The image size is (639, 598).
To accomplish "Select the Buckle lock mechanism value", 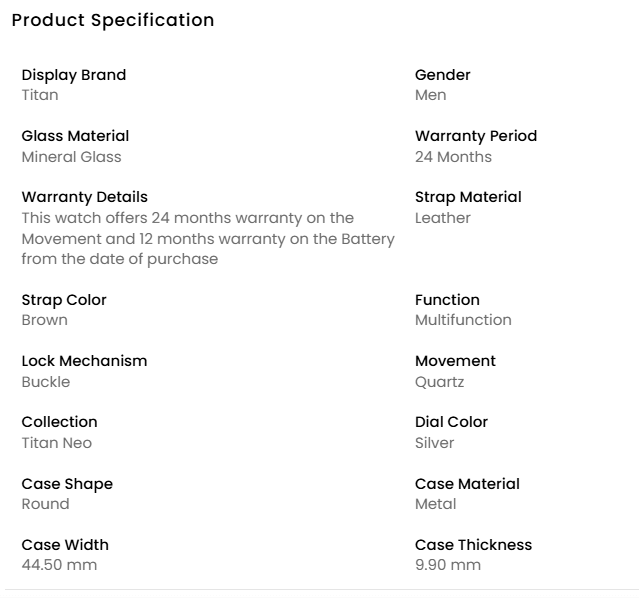I will (x=46, y=382).
